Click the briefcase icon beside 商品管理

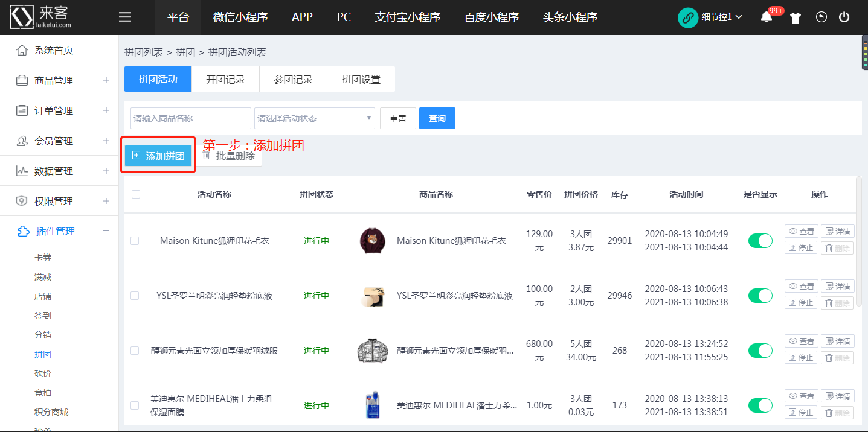click(22, 80)
